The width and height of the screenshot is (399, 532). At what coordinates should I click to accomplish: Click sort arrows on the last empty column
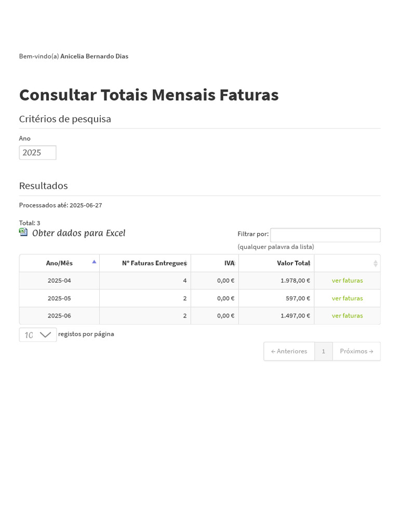[x=376, y=263]
